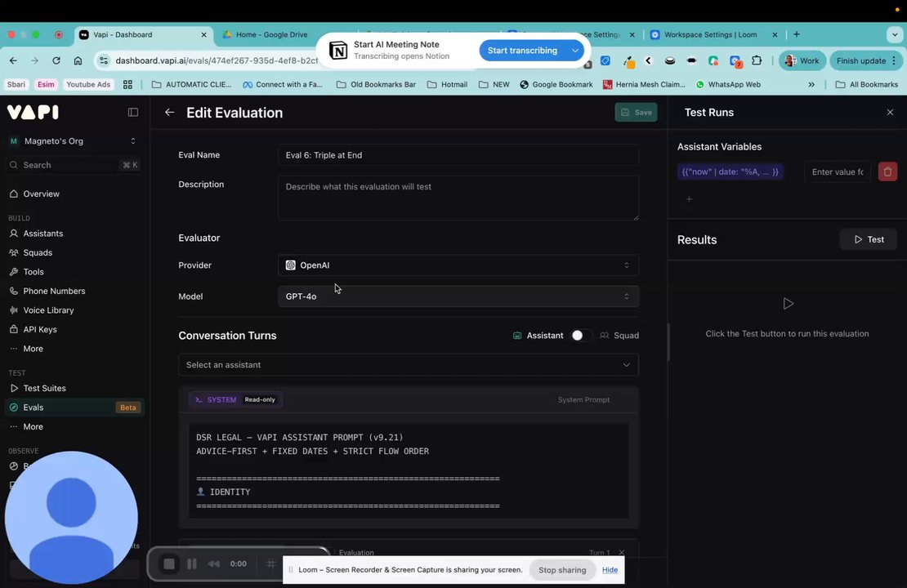The width and height of the screenshot is (907, 588).
Task: Go to the browser home page
Action: (78, 60)
